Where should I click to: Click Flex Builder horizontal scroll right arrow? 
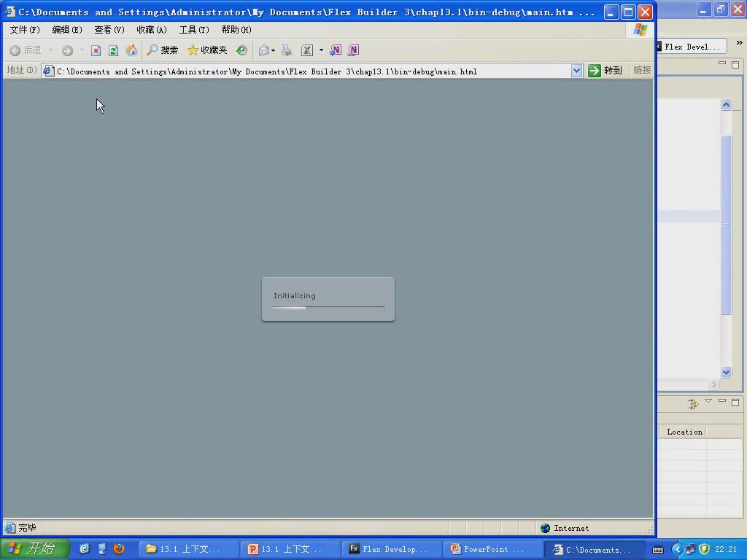713,384
